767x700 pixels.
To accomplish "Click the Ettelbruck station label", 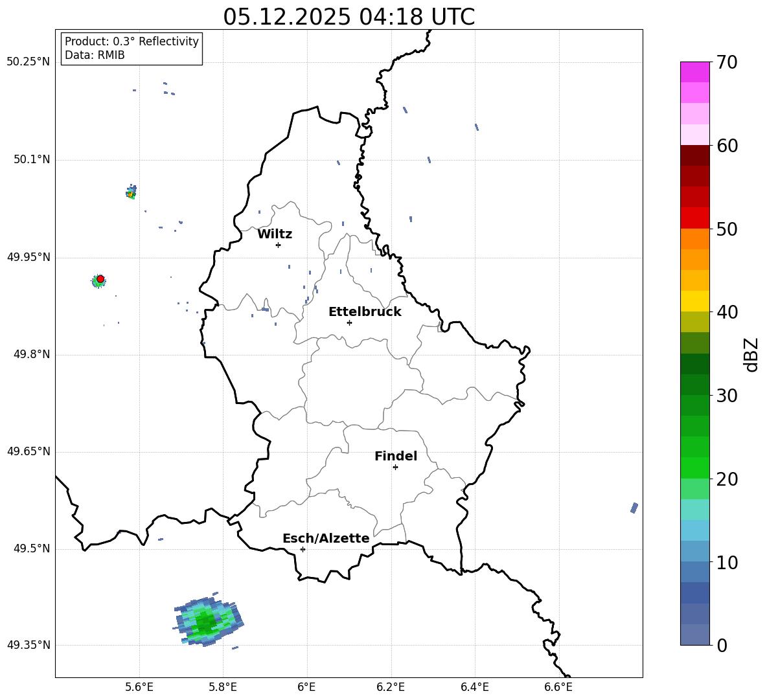I will 365,312.
